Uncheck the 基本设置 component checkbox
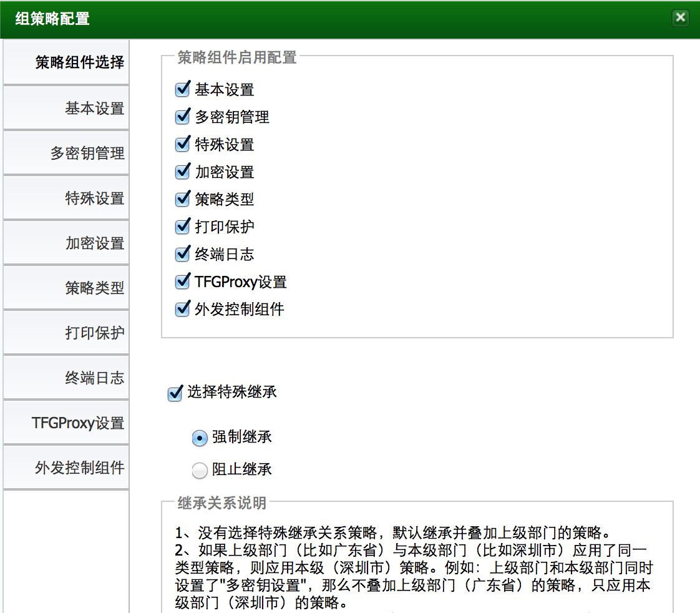 [x=182, y=89]
